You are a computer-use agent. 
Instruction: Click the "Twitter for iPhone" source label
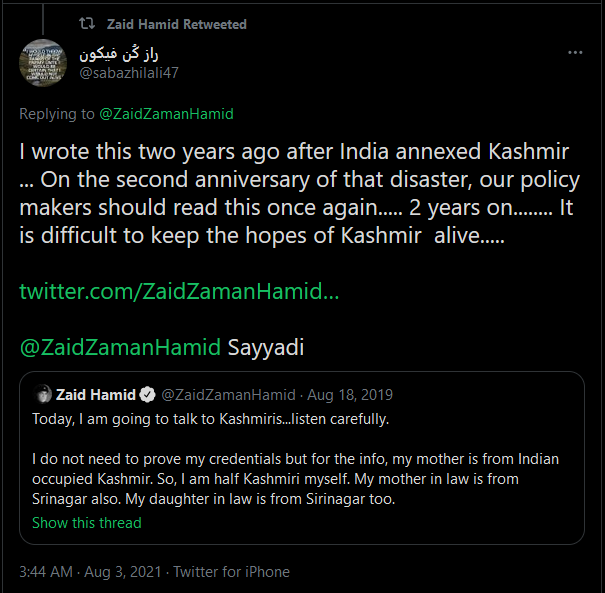pyautogui.click(x=231, y=572)
